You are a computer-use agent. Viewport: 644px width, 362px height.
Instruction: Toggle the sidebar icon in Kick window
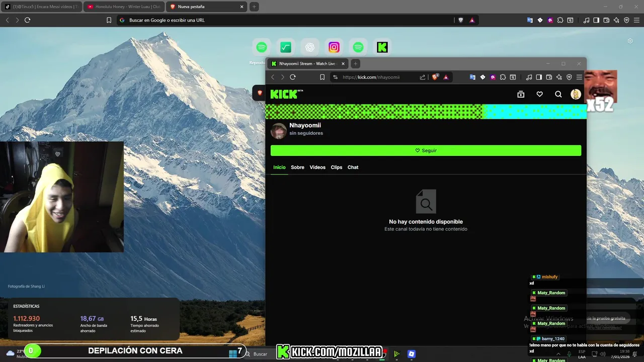539,77
